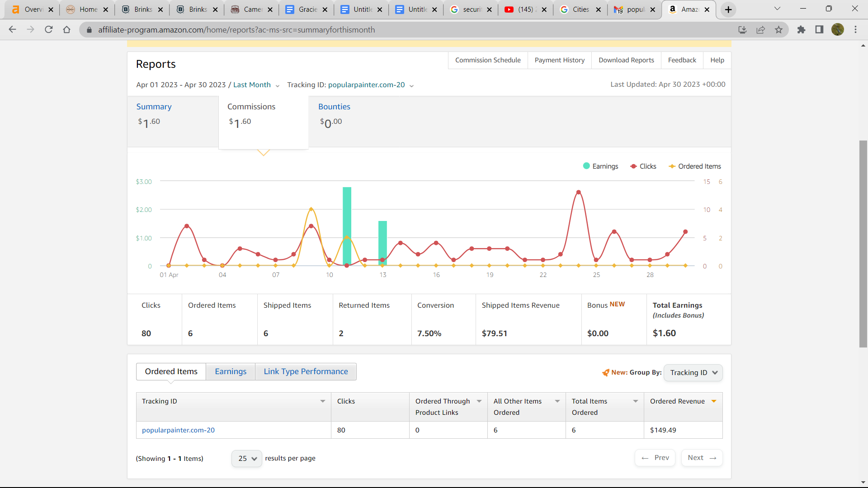The height and width of the screenshot is (488, 868).
Task: Open the Chrome three-dot menu
Action: (855, 29)
